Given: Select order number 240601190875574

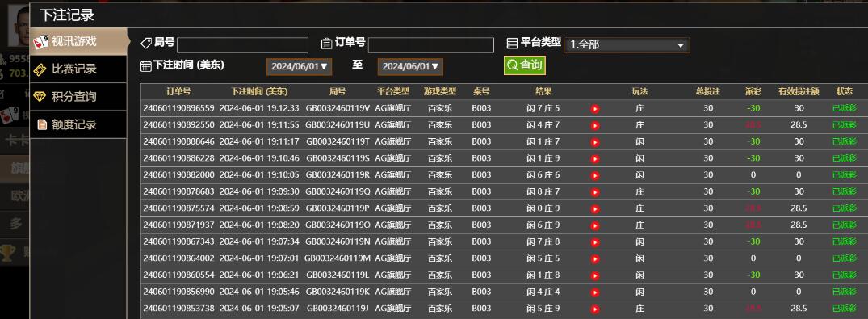Looking at the screenshot, I should [178, 208].
